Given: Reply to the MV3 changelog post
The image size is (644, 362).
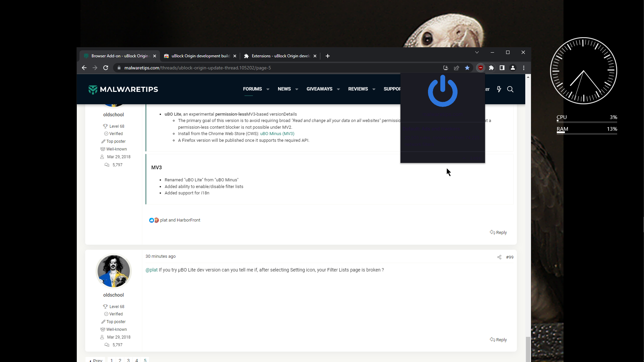Looking at the screenshot, I should pos(498,233).
